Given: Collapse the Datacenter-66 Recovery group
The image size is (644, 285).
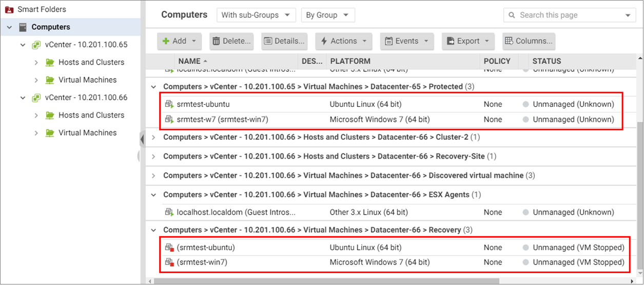Looking at the screenshot, I should coord(154,230).
